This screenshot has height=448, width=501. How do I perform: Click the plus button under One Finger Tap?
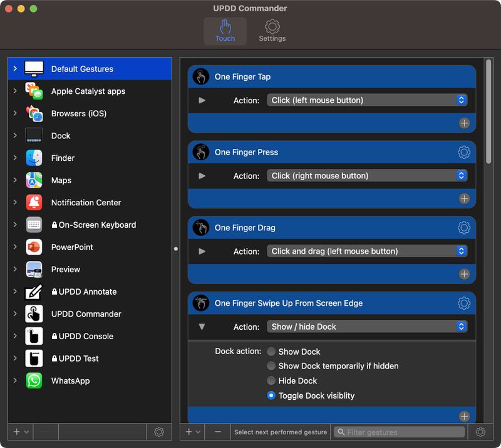click(x=465, y=123)
